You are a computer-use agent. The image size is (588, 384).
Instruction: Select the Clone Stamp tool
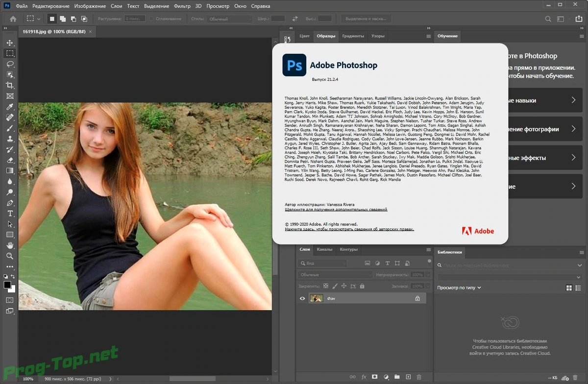10,139
